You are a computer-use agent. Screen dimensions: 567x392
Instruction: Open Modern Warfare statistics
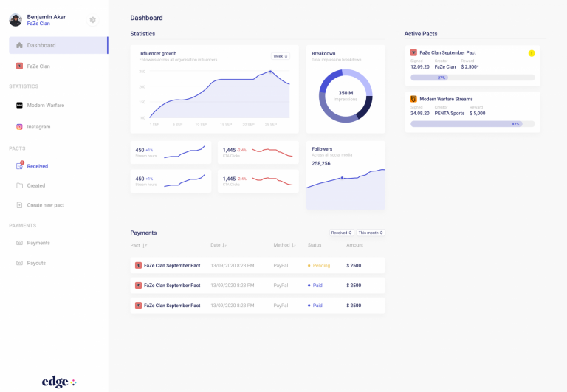click(46, 106)
